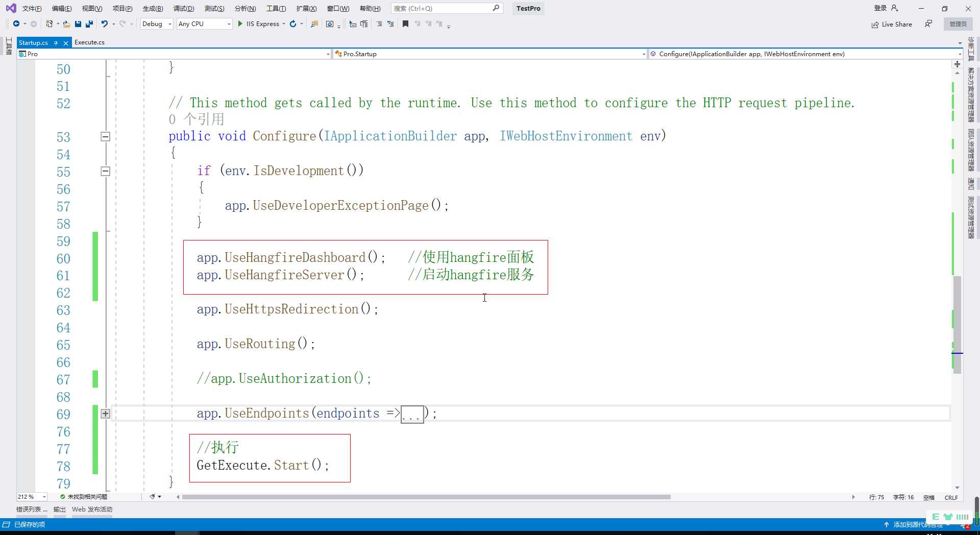The height and width of the screenshot is (535, 980).
Task: Click the 0 个引用 CodeLens link
Action: point(197,119)
